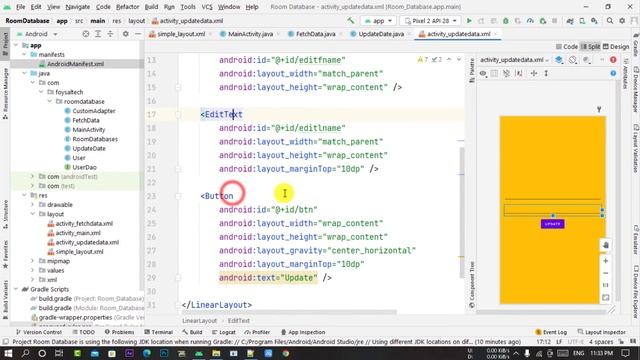Image resolution: width=640 pixels, height=360 pixels.
Task: Open Device Manager phone icon in toolbar
Action: click(x=582, y=21)
